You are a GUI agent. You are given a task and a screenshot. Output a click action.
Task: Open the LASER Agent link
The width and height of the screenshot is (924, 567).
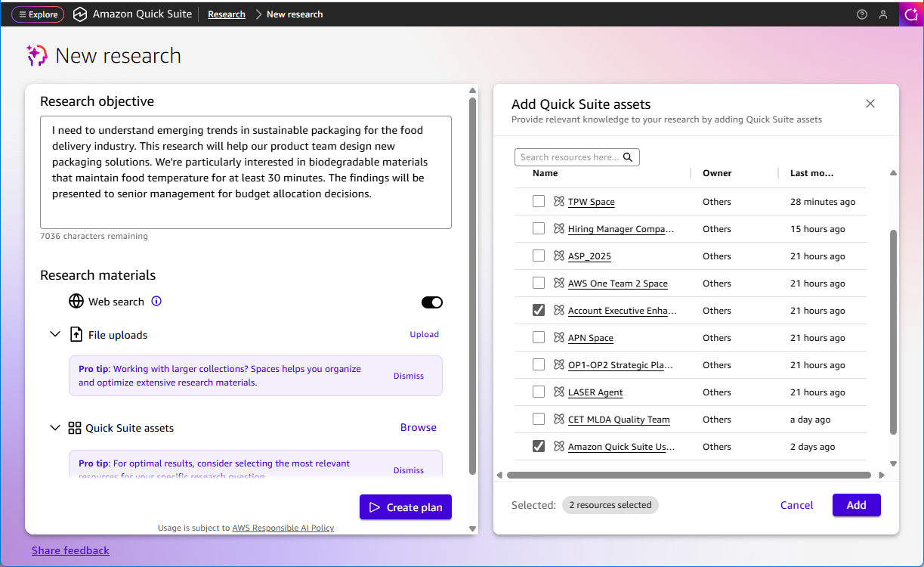coord(595,392)
